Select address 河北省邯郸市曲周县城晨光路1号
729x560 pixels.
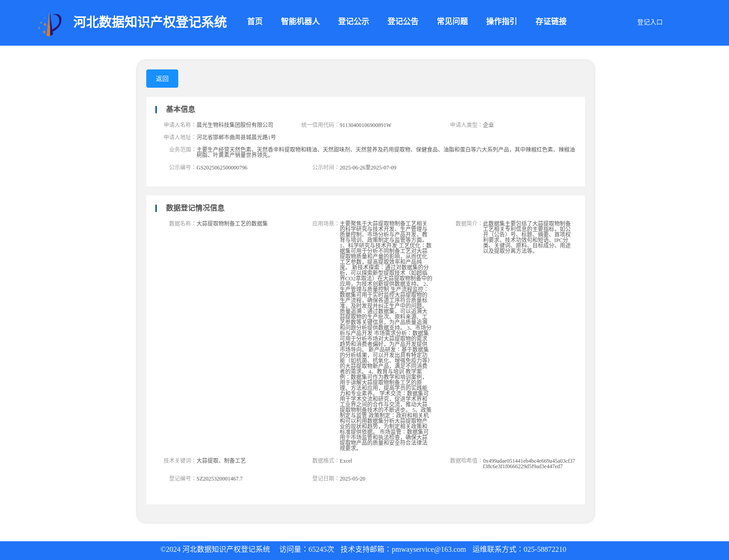pos(236,137)
